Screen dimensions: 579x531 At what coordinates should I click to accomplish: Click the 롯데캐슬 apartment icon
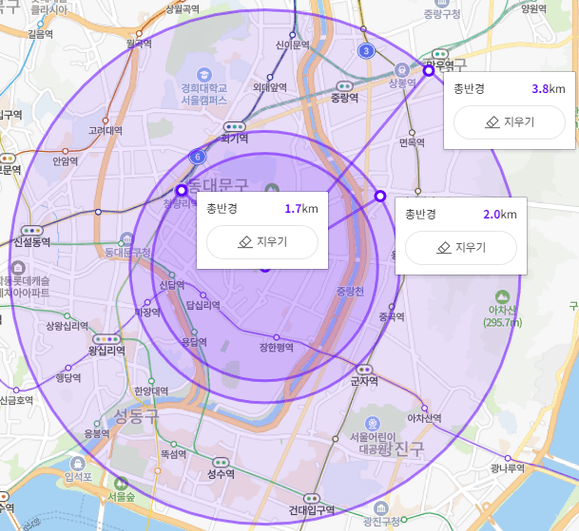(17, 267)
